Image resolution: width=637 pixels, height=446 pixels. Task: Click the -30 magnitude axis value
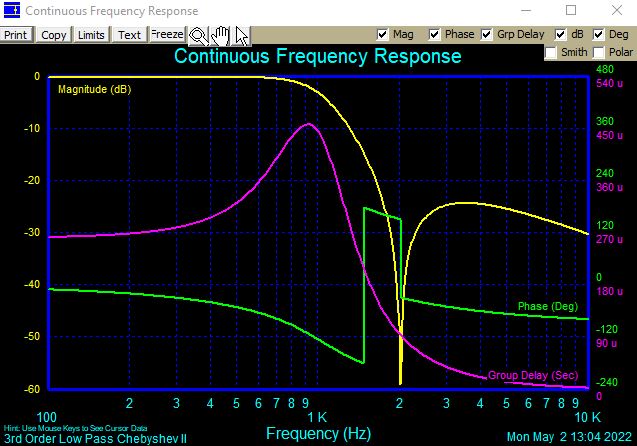[32, 232]
